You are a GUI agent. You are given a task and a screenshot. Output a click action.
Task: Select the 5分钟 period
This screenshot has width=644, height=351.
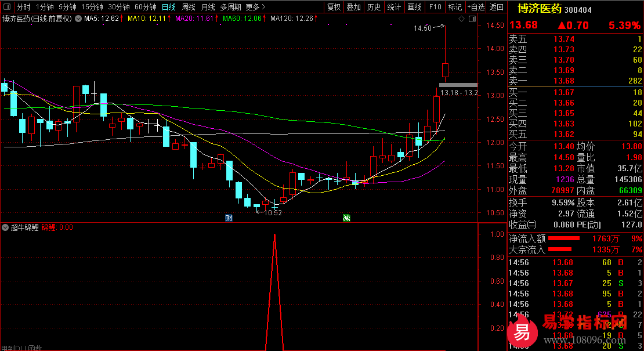tap(67, 7)
